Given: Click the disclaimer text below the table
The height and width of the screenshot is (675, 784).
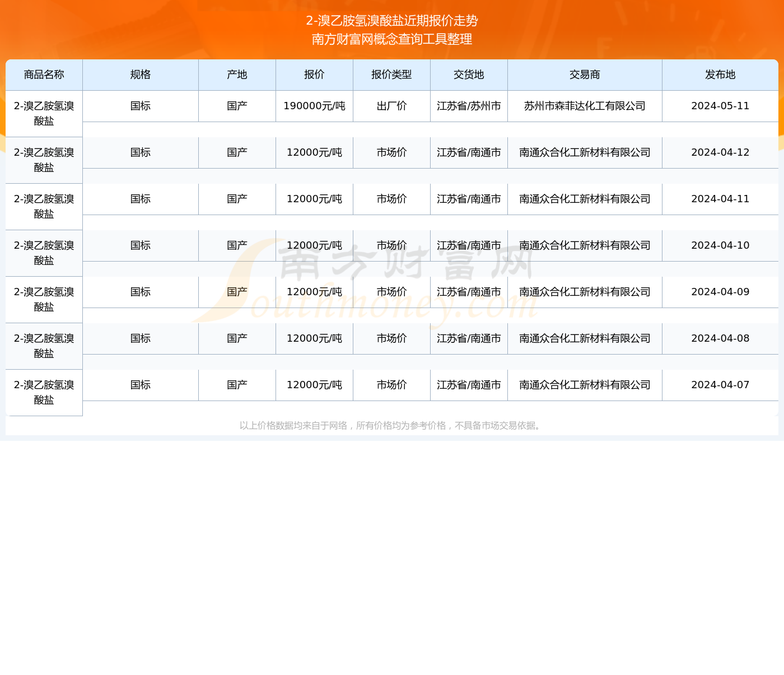Looking at the screenshot, I should pos(391,426).
